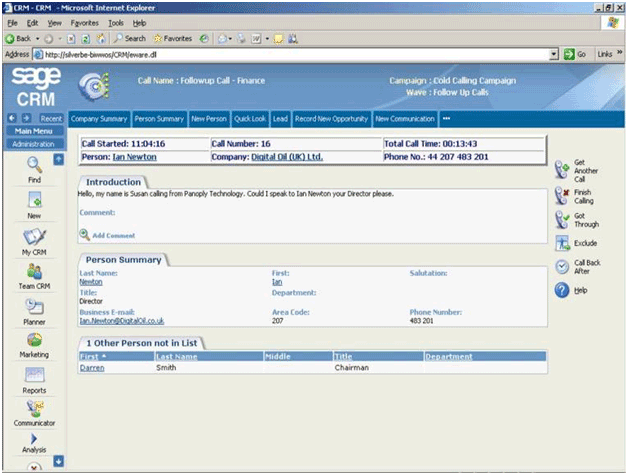
Task: Open the Ian Newton person link
Action: coord(135,157)
